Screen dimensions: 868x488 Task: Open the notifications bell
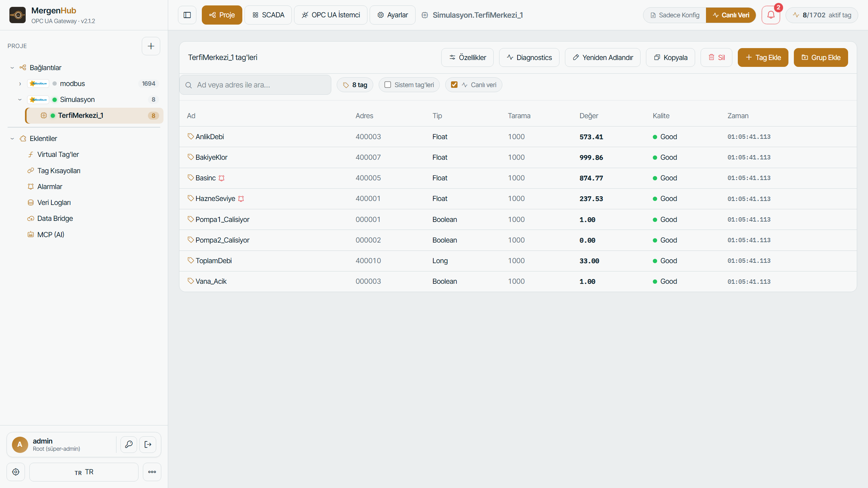pos(771,15)
